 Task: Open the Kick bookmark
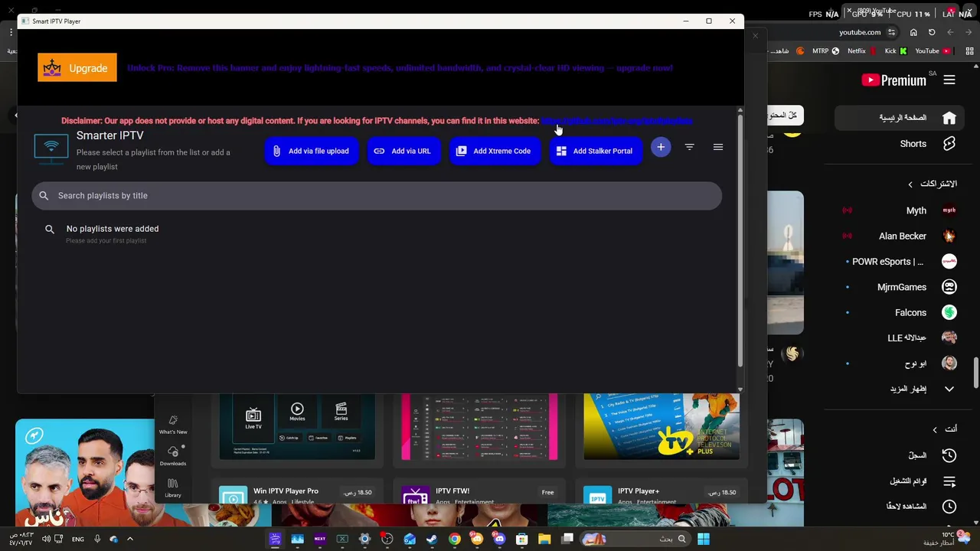click(895, 51)
